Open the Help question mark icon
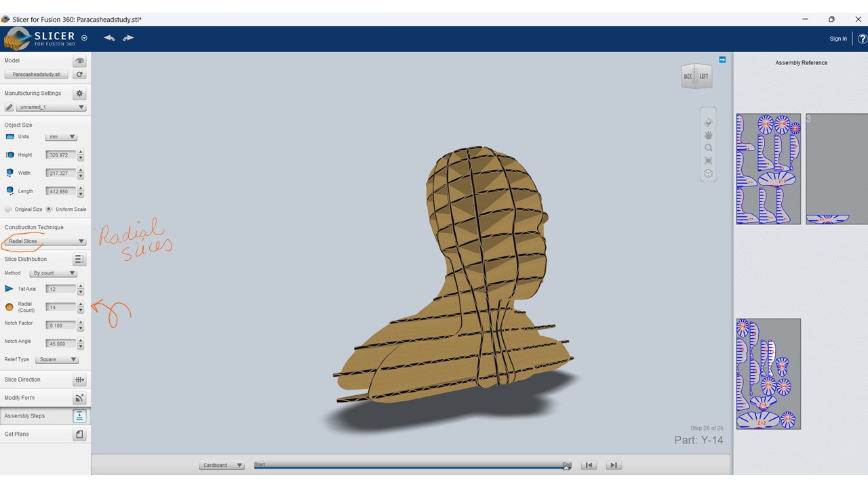The height and width of the screenshot is (488, 868). point(863,39)
